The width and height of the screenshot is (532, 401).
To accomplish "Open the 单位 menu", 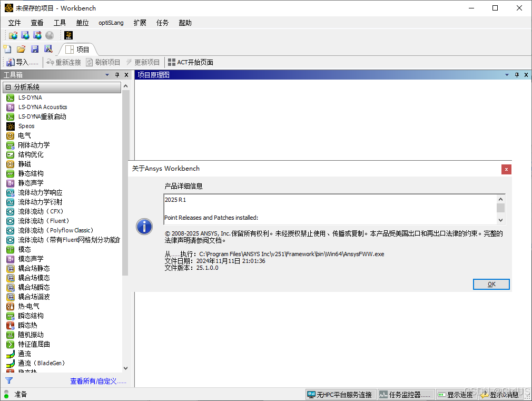I will 83,23.
